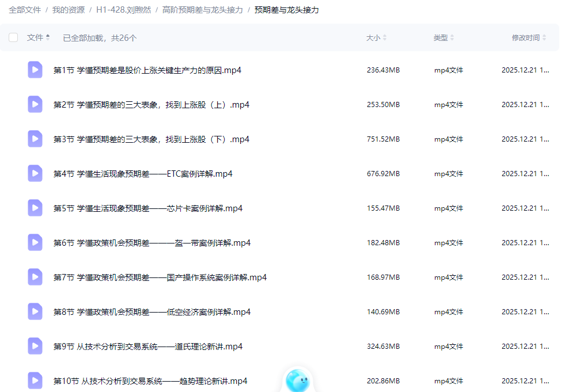The width and height of the screenshot is (565, 392).
Task: Open the floating assistant bubble at bottom
Action: [298, 380]
